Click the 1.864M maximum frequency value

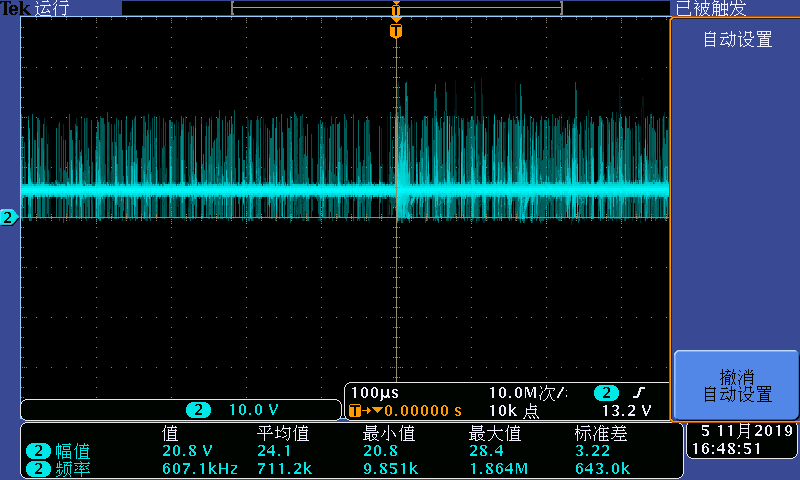(x=498, y=468)
